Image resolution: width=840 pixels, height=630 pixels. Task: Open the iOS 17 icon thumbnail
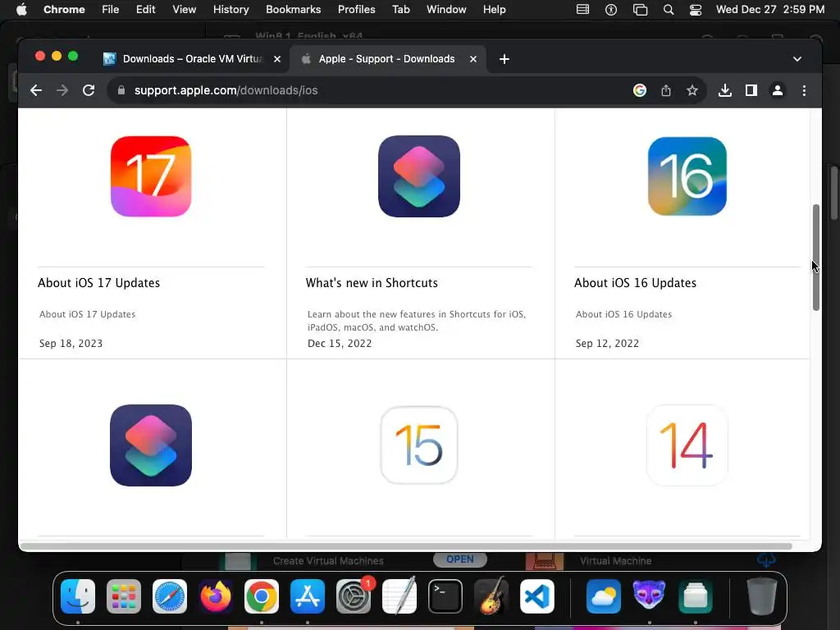151,176
